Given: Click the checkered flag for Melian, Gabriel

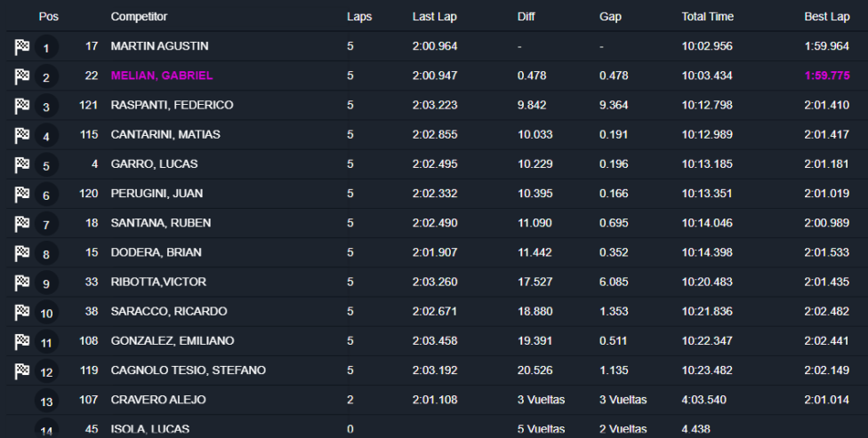Looking at the screenshot, I should [22, 76].
